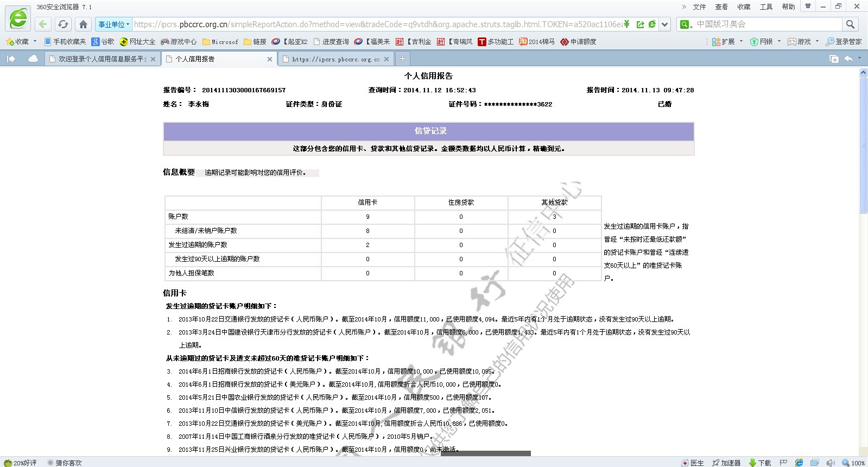
Task: Open the 网银 online banking dropdown
Action: click(x=765, y=42)
